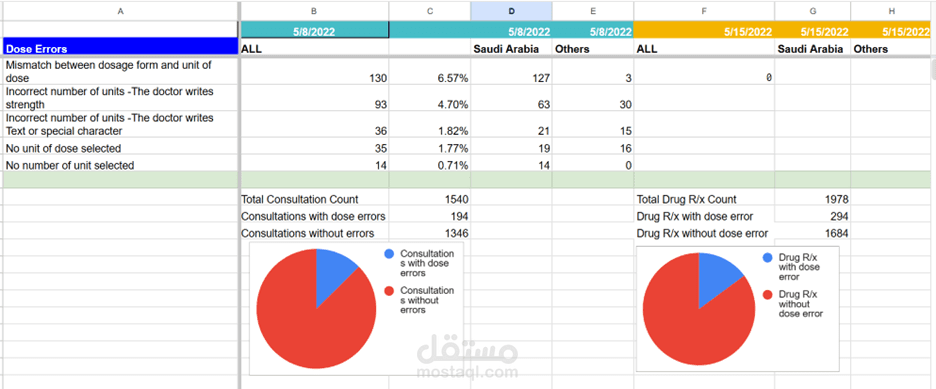Select column H header
The height and width of the screenshot is (389, 936).
click(x=890, y=10)
